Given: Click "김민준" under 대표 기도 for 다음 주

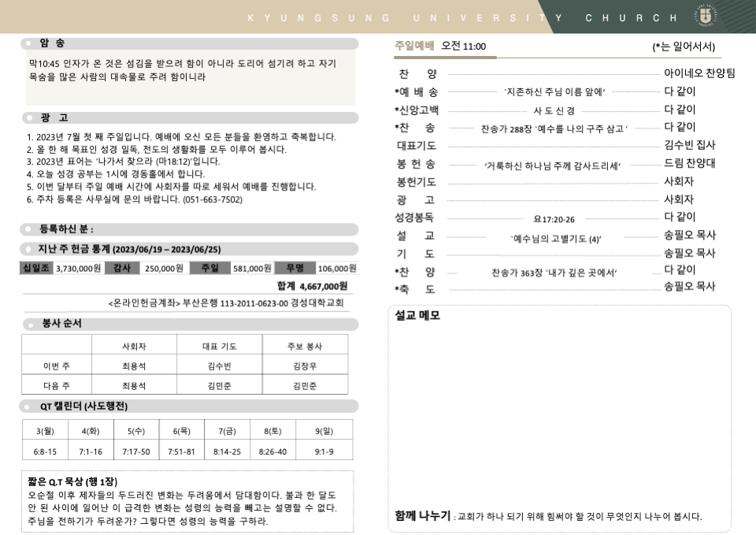Looking at the screenshot, I should [x=220, y=386].
